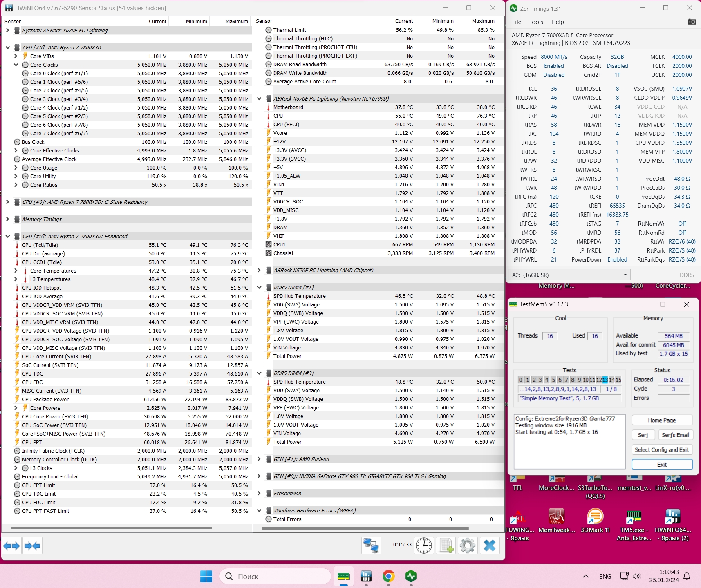Screen dimensions: 701x588
Task: Collapse the CPU [#0]: AMD Ryzen 7 7800X3D group
Action: click(x=7, y=47)
